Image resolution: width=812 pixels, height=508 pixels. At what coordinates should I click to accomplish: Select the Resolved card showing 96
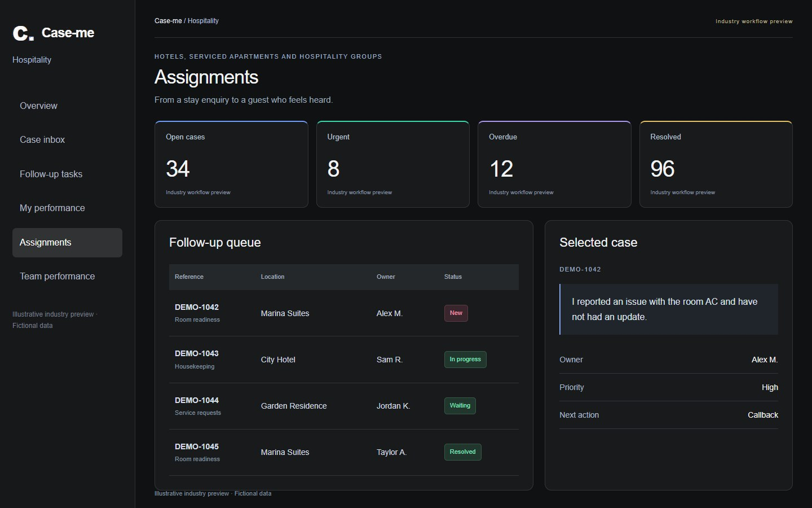716,164
